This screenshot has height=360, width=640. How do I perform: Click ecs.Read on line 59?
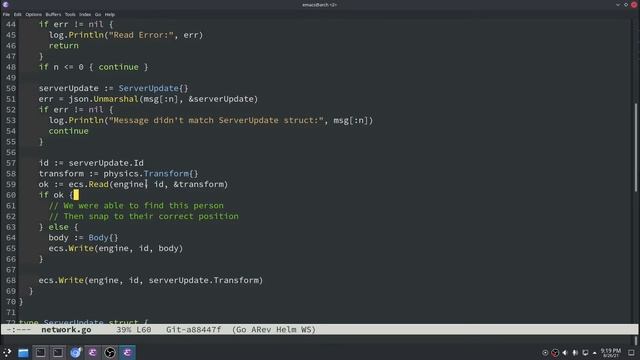click(x=89, y=184)
